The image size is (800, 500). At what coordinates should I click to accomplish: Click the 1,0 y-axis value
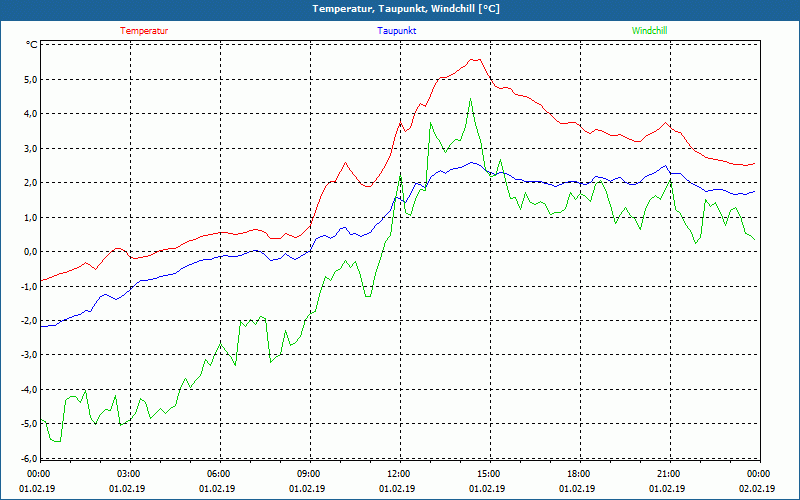pyautogui.click(x=29, y=217)
